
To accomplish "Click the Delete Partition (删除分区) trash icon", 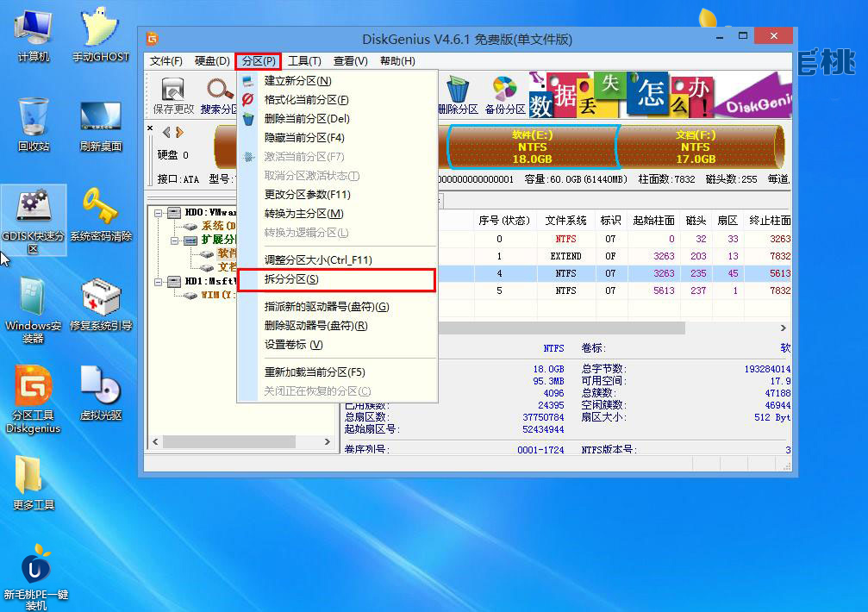I will [x=457, y=89].
